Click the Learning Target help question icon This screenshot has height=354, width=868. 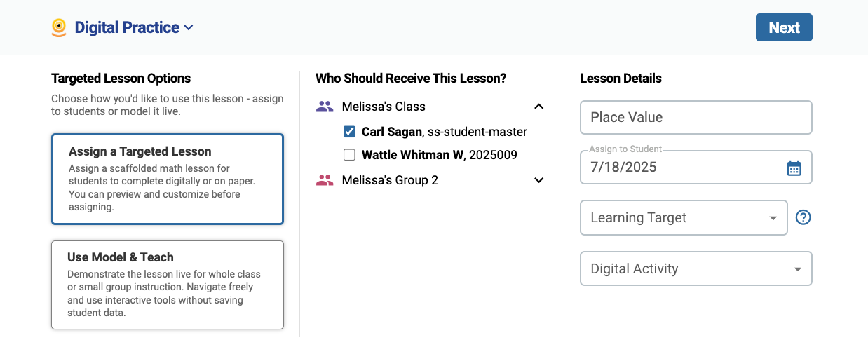803,217
